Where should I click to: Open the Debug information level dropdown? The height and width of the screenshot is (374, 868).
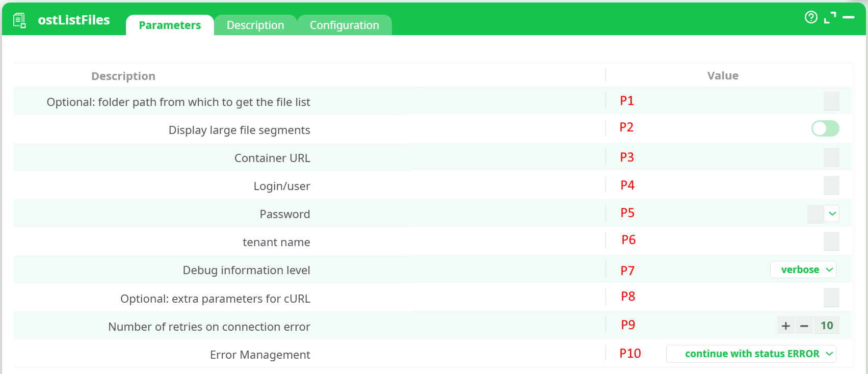(x=803, y=270)
